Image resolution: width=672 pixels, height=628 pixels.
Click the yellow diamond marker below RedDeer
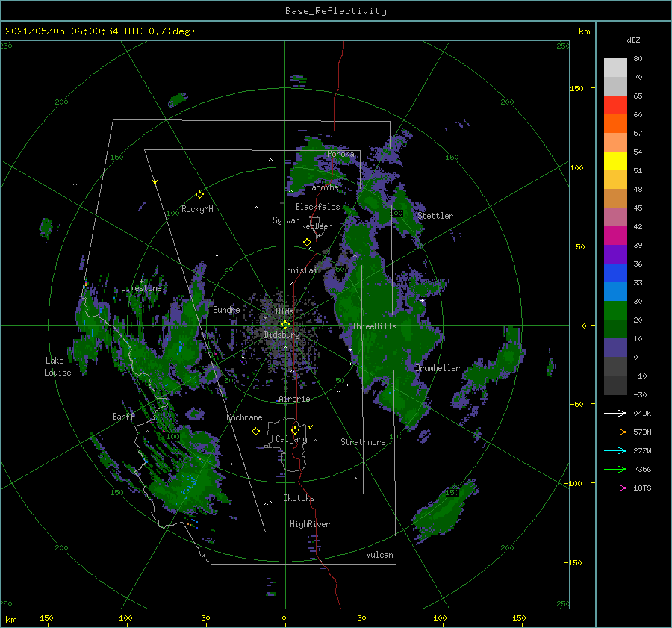click(307, 243)
